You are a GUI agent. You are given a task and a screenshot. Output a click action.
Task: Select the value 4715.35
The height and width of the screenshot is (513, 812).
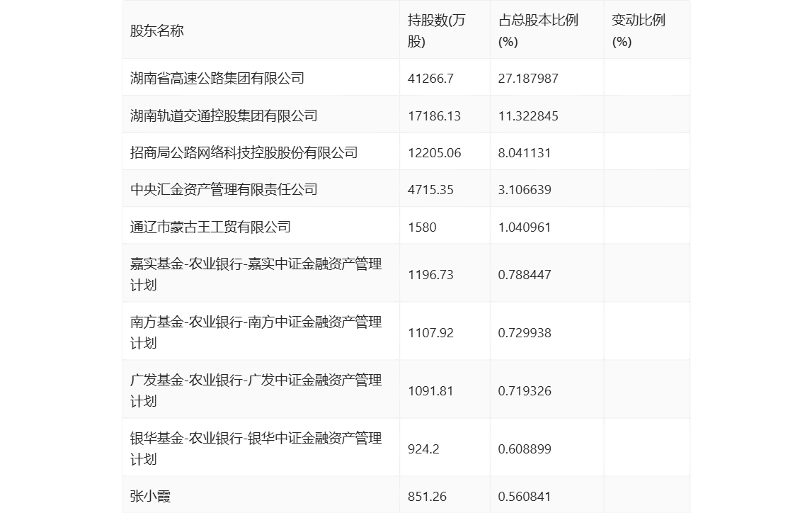[x=430, y=189]
